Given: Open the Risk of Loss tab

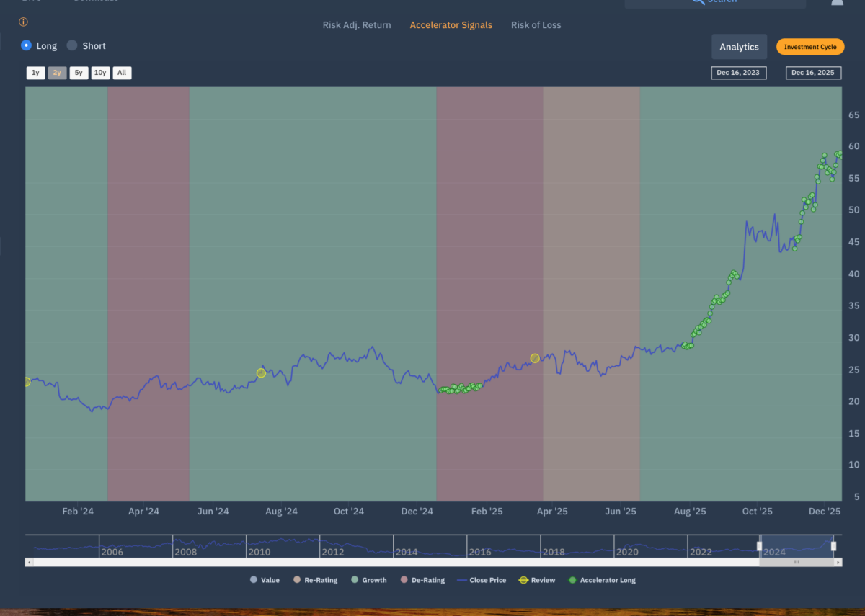Looking at the screenshot, I should pos(536,25).
